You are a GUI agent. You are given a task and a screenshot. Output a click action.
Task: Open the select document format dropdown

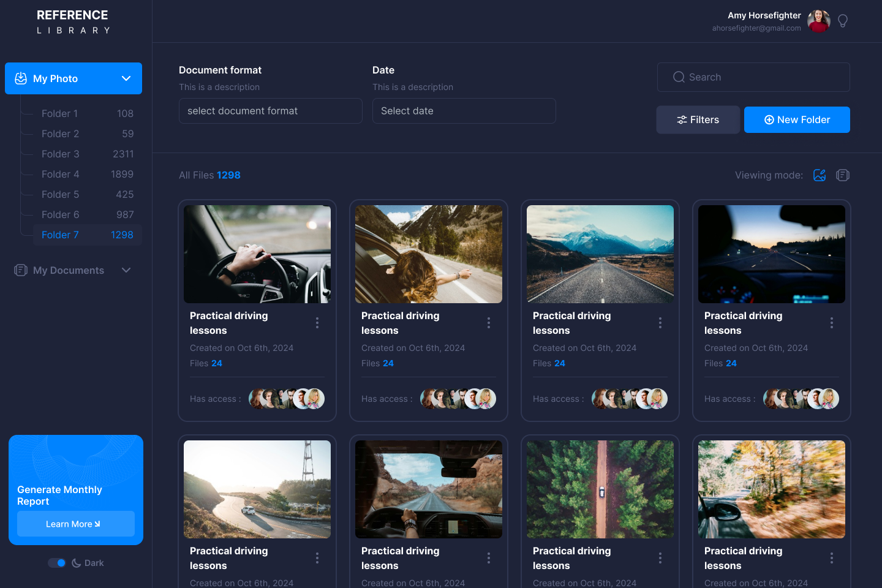pyautogui.click(x=271, y=111)
